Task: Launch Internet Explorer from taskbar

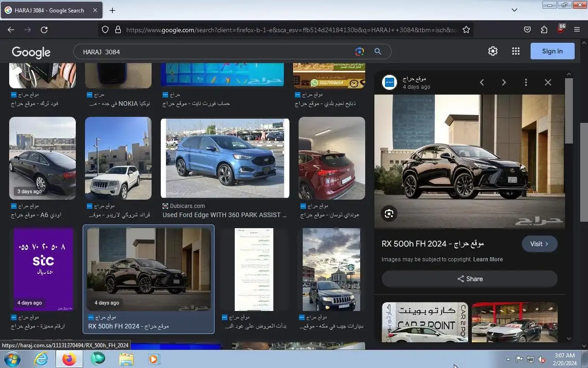Action: coord(41,359)
